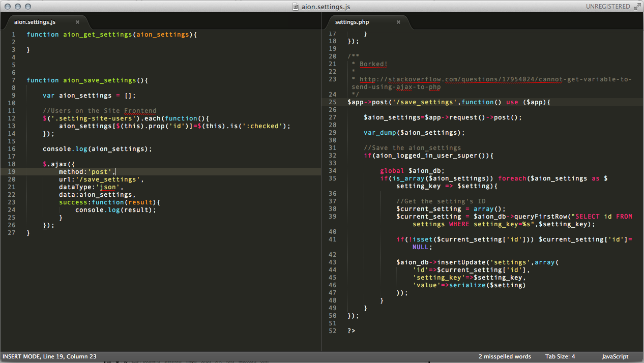Click INSERT MODE, Line 19, Column 23 status
The height and width of the screenshot is (363, 644).
click(49, 356)
